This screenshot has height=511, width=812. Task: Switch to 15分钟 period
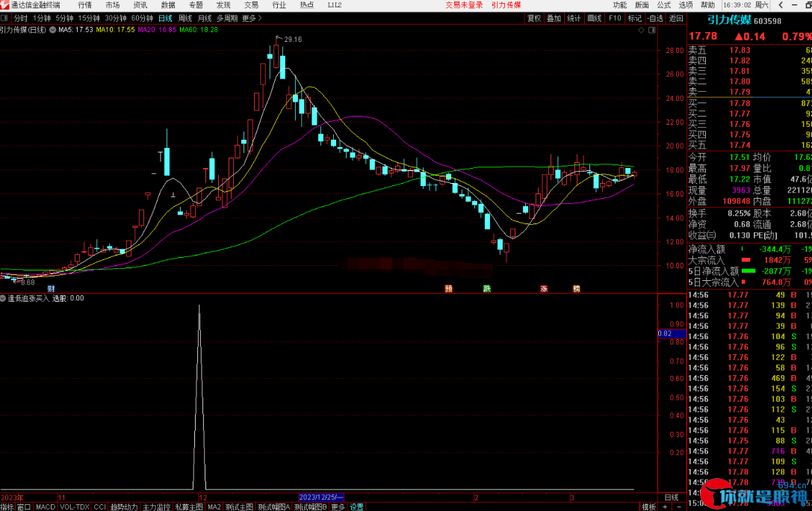tap(89, 18)
